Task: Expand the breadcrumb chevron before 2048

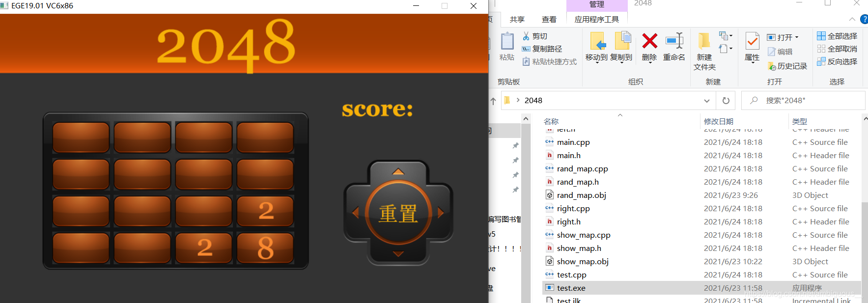Action: click(x=518, y=100)
